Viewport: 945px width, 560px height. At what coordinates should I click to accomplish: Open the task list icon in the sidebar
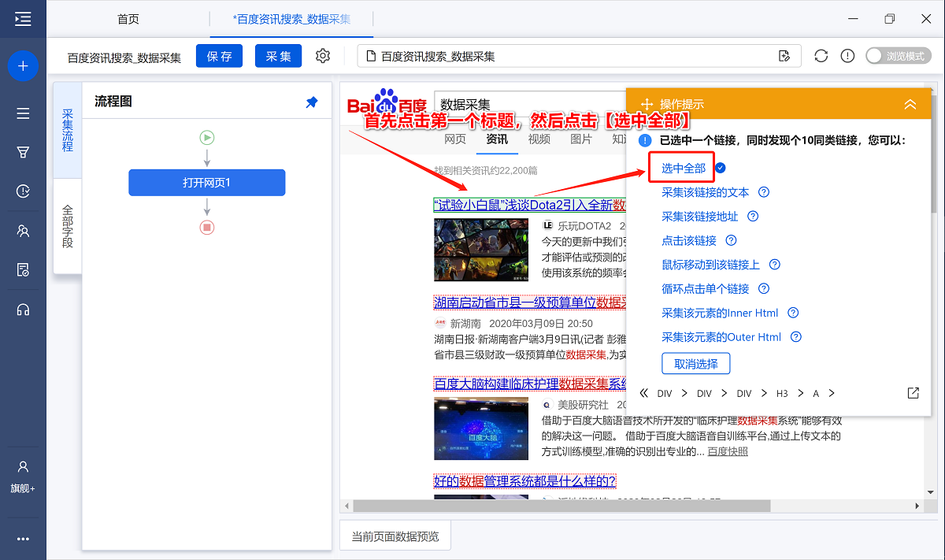tap(23, 113)
